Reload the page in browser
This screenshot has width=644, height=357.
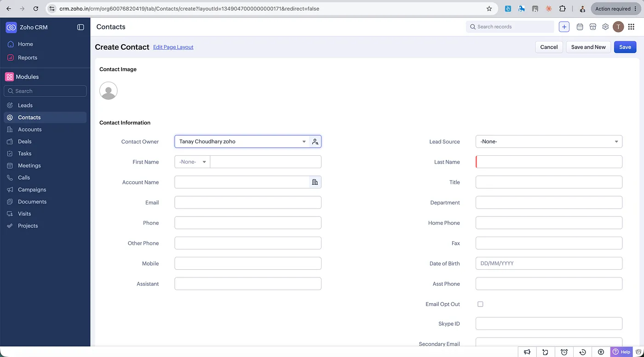(36, 9)
